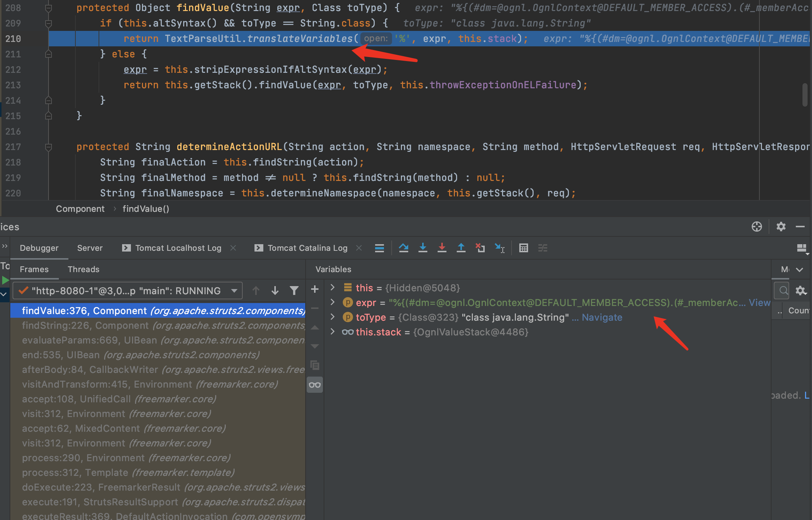Click the Force Step Into red arrow icon
The height and width of the screenshot is (520, 812).
(442, 248)
